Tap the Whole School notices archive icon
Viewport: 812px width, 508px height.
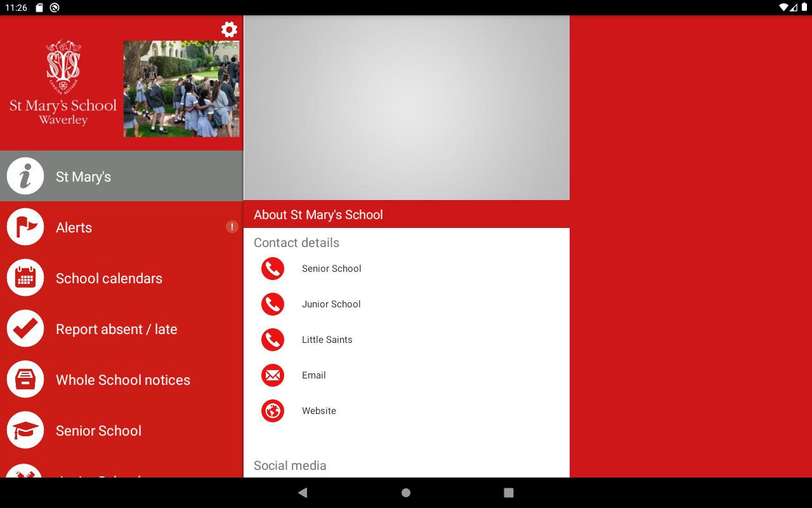pyautogui.click(x=25, y=380)
